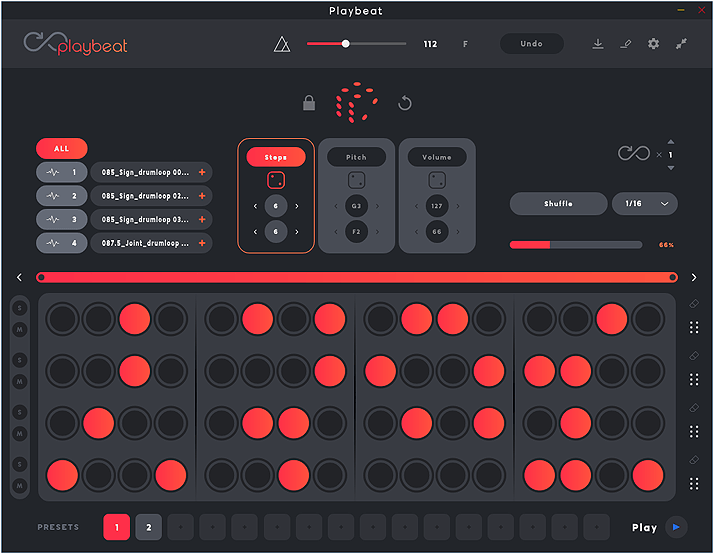Click six-dot grip for second sequencer row
The width and height of the screenshot is (713, 553).
coord(694,379)
